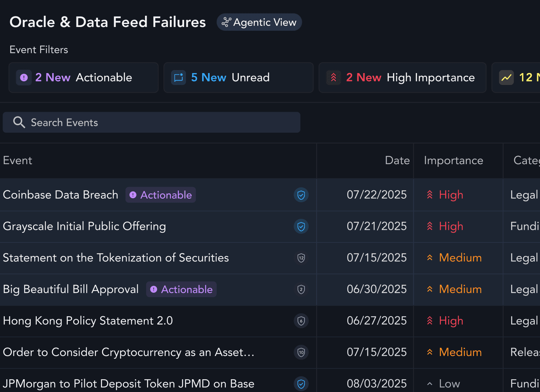Viewport: 540px width, 392px height.
Task: Toggle the High Importance filter
Action: coord(402,78)
